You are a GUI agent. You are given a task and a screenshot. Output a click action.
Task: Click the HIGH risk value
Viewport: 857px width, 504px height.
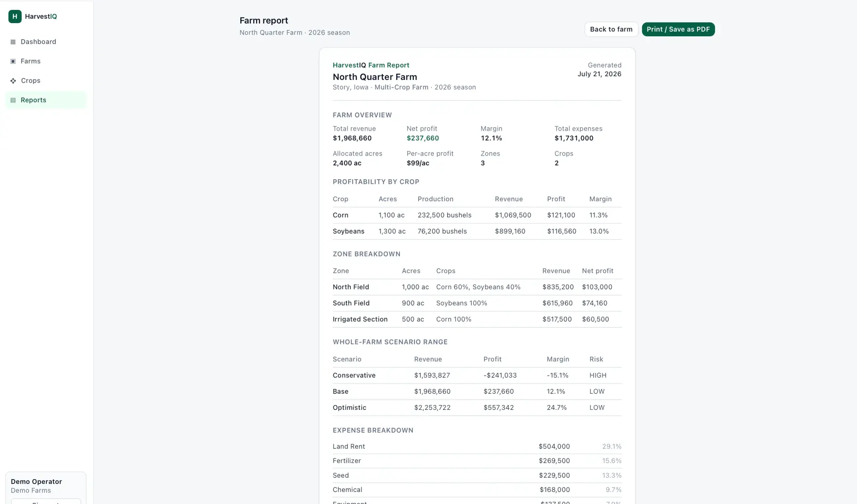[598, 376]
